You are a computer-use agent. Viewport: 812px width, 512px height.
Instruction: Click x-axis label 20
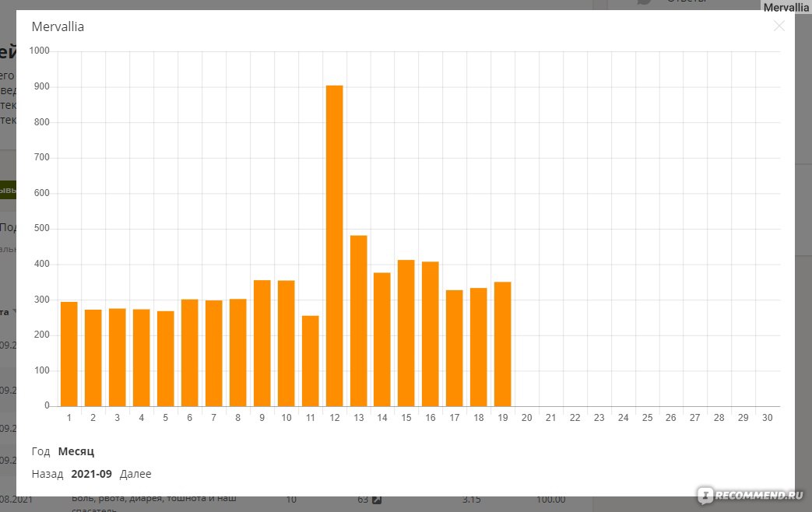pyautogui.click(x=526, y=418)
